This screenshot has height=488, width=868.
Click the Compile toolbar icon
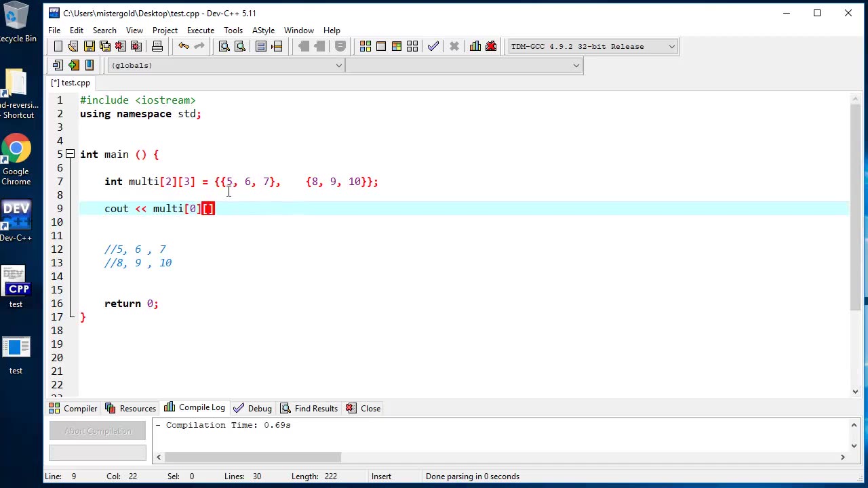[365, 46]
